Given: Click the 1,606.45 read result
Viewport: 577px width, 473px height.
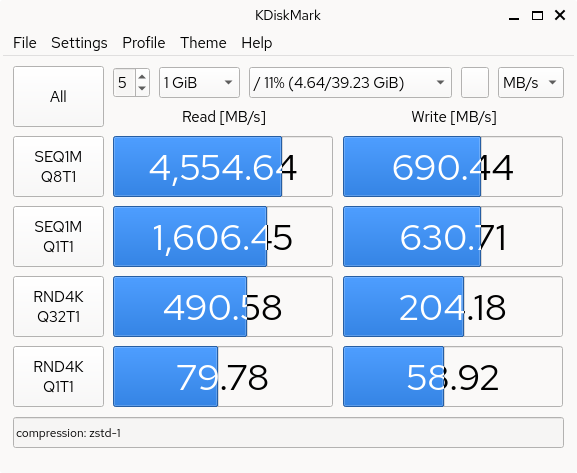Looking at the screenshot, I should [x=223, y=236].
